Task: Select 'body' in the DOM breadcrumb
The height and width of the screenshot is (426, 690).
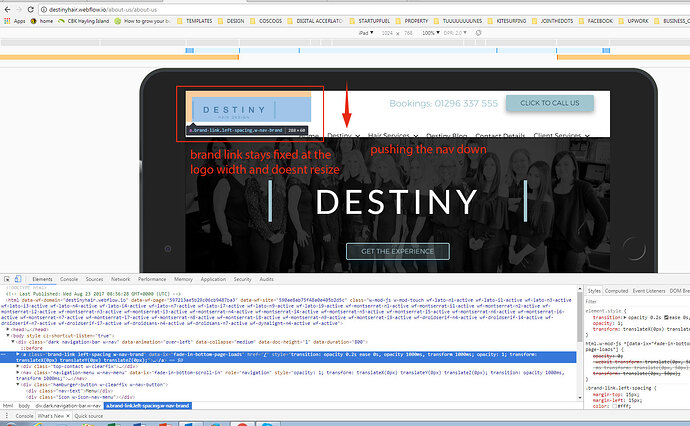Action: pyautogui.click(x=24, y=406)
